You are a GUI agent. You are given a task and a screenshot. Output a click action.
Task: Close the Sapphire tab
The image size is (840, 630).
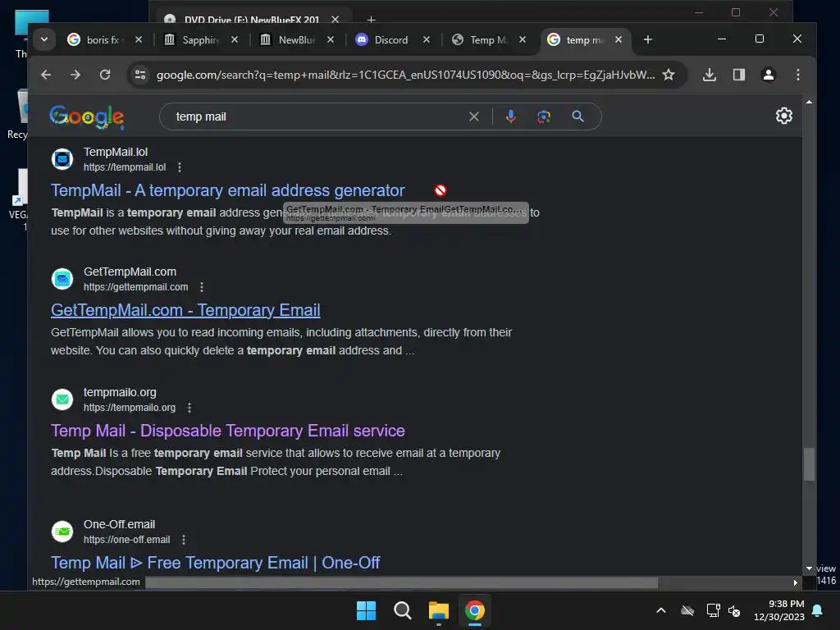pyautogui.click(x=235, y=39)
